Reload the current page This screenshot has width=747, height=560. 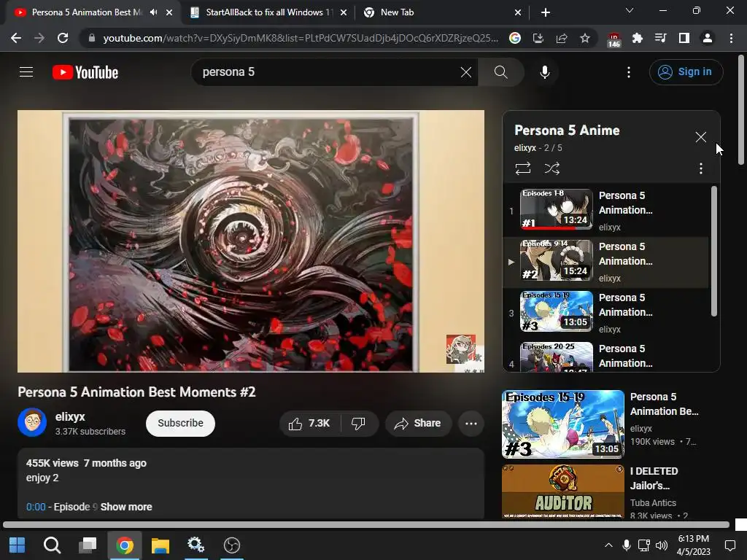[x=63, y=38]
